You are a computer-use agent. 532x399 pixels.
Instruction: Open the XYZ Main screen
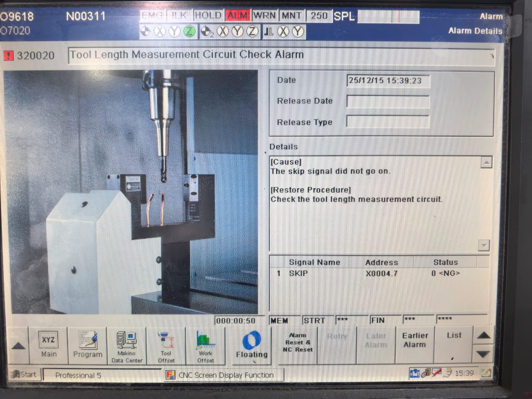point(48,345)
